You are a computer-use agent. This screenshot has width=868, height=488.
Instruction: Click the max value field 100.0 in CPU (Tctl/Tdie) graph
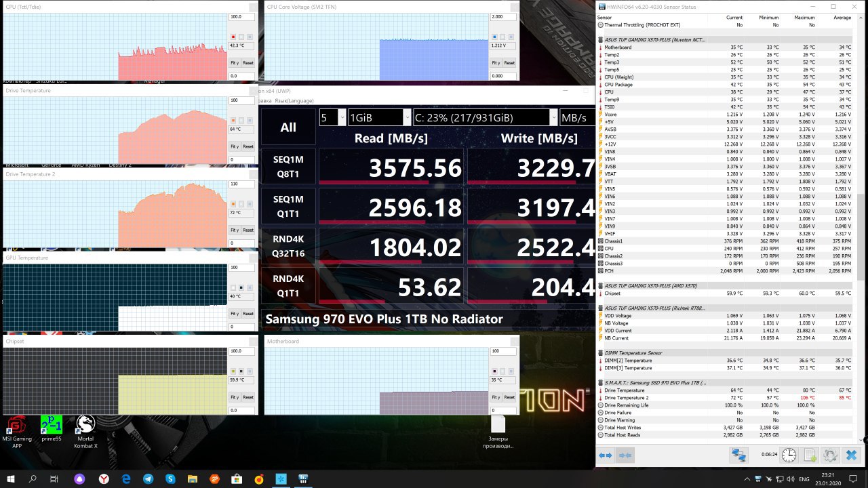(242, 17)
